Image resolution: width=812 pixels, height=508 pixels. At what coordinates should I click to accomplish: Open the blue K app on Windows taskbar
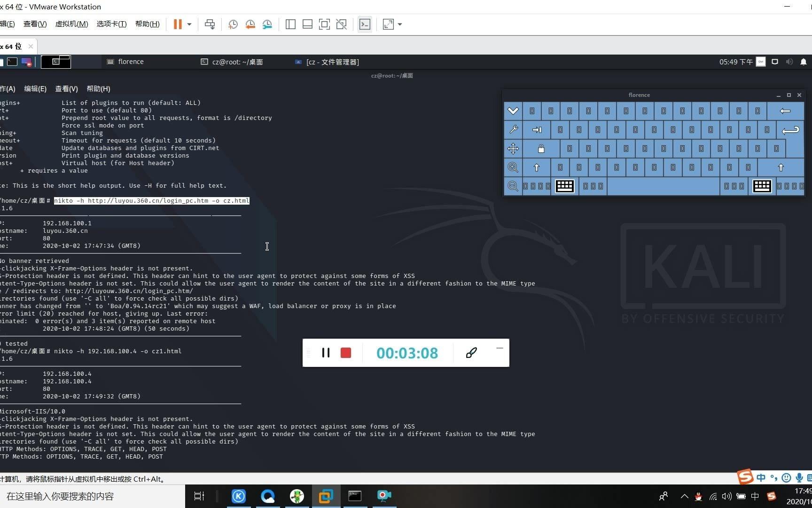(x=239, y=496)
